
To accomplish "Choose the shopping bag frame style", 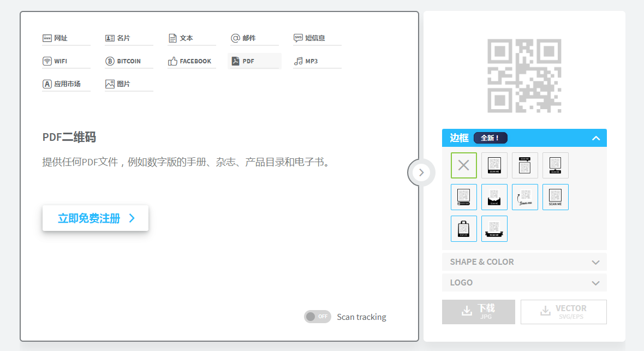I will (464, 229).
